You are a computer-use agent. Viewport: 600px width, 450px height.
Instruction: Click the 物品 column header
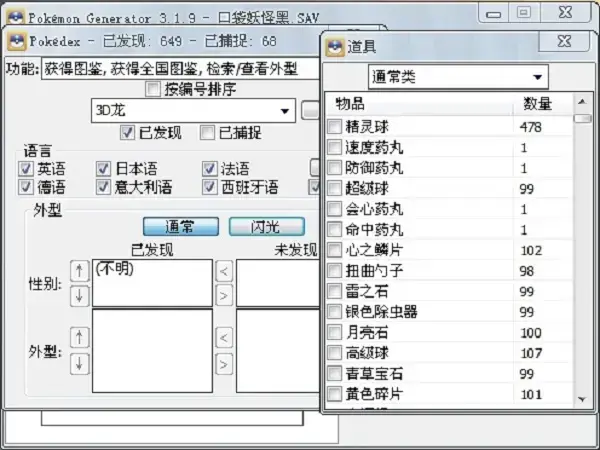419,104
